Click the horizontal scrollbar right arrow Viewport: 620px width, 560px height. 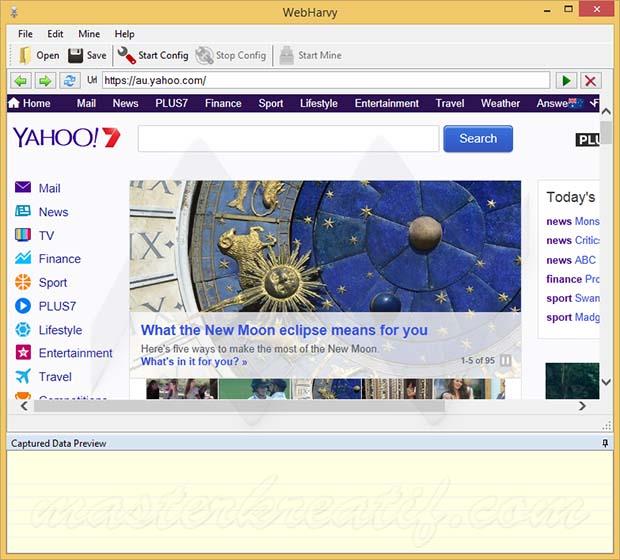coord(582,406)
